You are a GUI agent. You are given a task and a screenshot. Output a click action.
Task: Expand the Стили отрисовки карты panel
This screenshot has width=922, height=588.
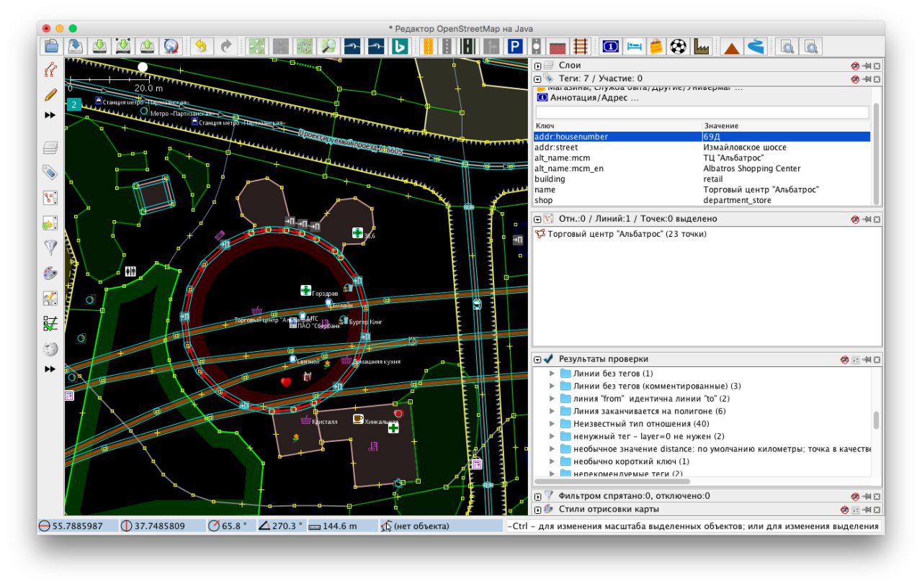pyautogui.click(x=537, y=510)
